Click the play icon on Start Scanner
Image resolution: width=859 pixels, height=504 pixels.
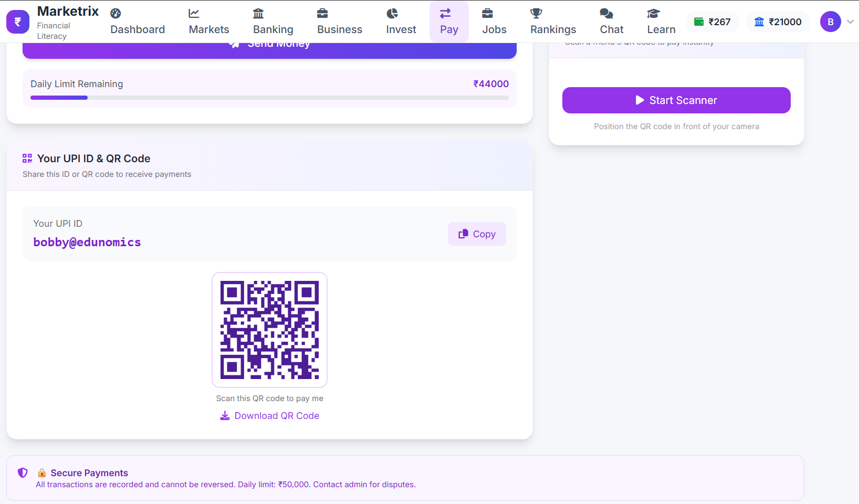pos(640,100)
